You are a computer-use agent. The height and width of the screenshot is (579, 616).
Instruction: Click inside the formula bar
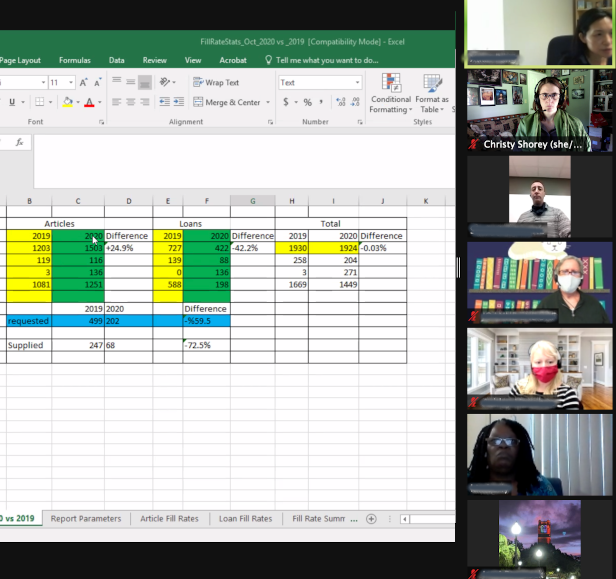tap(244, 161)
